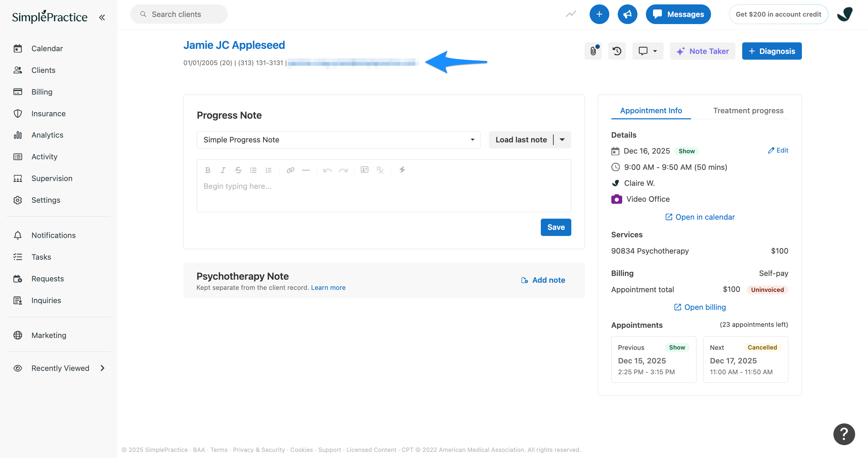Open the analytics trend line icon in header
The image size is (868, 458).
point(571,14)
